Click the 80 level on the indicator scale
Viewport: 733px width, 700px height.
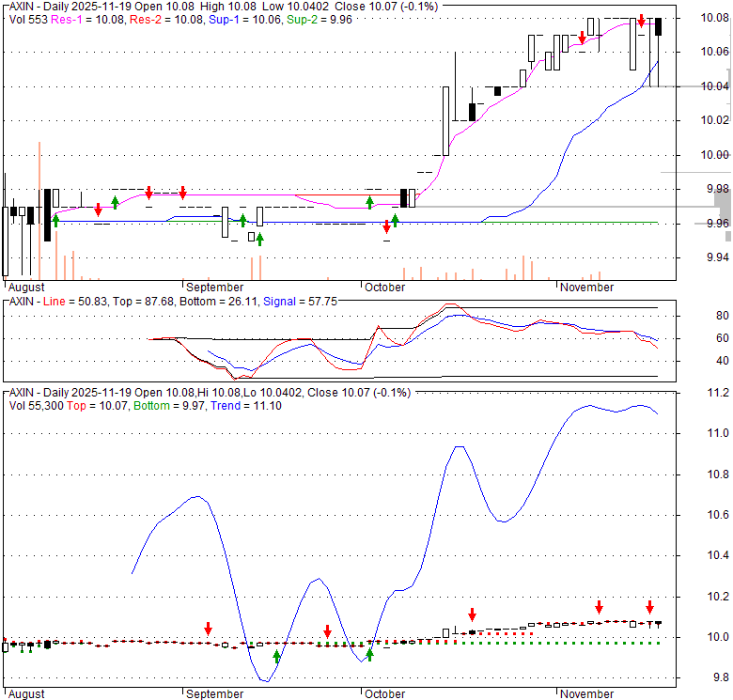696,316
